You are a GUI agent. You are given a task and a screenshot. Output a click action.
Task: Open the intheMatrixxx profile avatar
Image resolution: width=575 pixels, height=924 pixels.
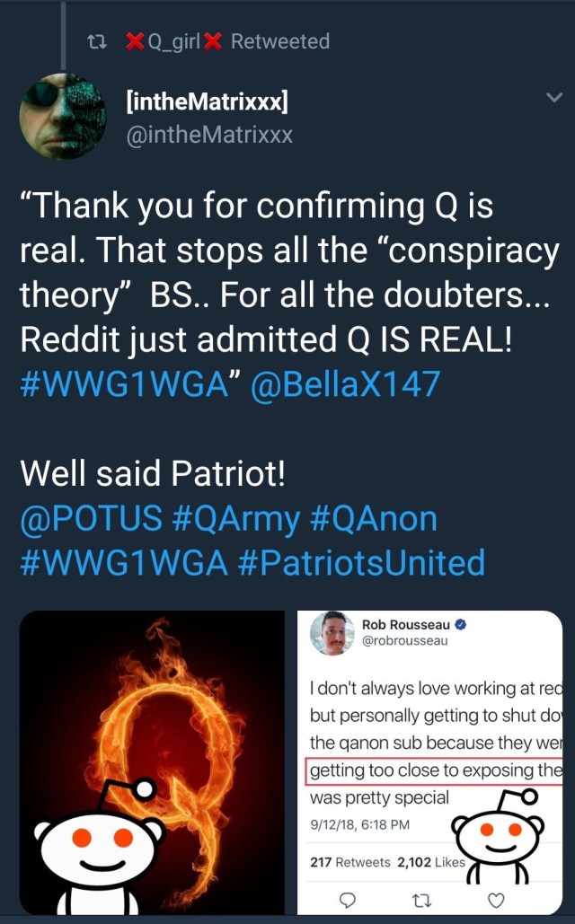pos(63,117)
